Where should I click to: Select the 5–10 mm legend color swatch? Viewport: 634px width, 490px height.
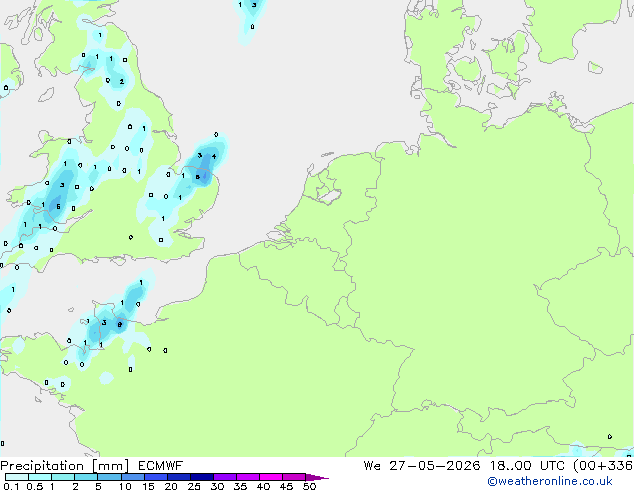tap(109, 477)
